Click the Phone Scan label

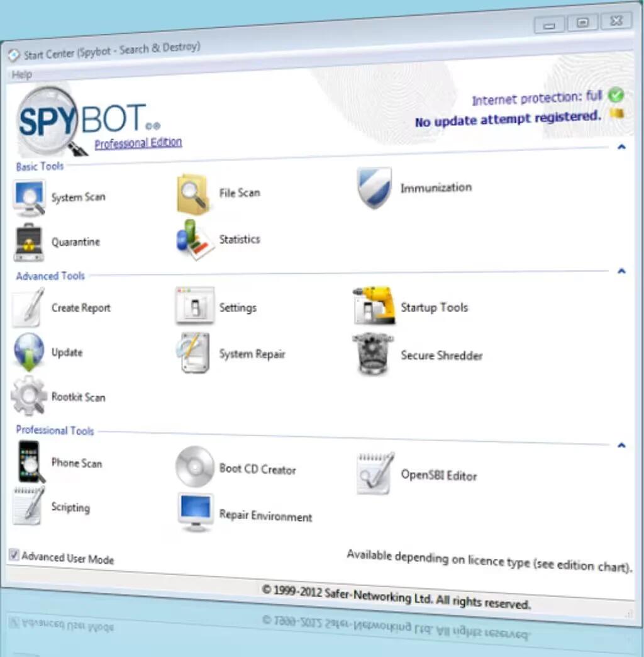coord(77,463)
